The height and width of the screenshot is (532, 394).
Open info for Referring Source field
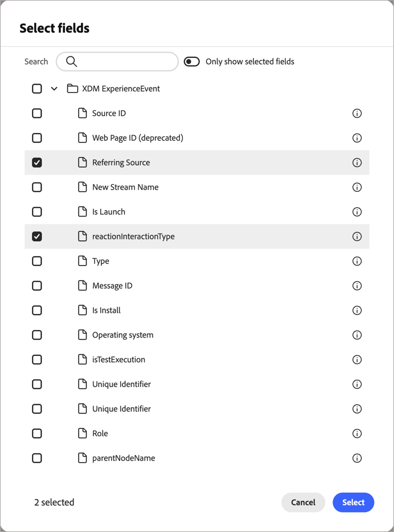tap(357, 162)
